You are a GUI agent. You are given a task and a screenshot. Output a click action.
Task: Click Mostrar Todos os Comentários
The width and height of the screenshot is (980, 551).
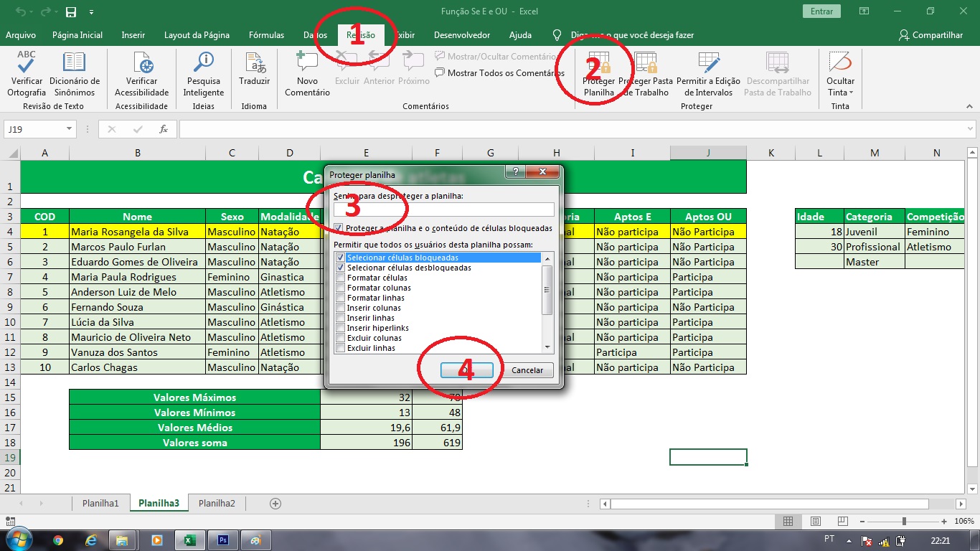(x=499, y=72)
